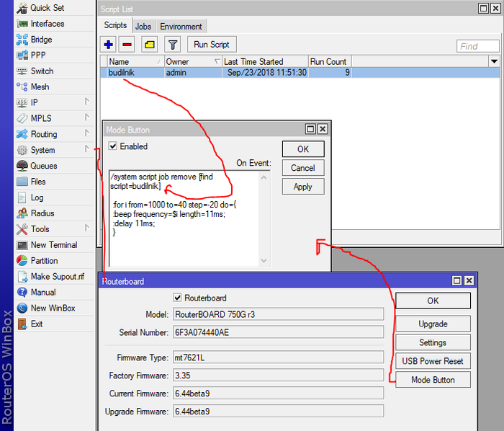This screenshot has height=431, width=504.
Task: Click the Last Time Started column header
Action: pyautogui.click(x=265, y=61)
